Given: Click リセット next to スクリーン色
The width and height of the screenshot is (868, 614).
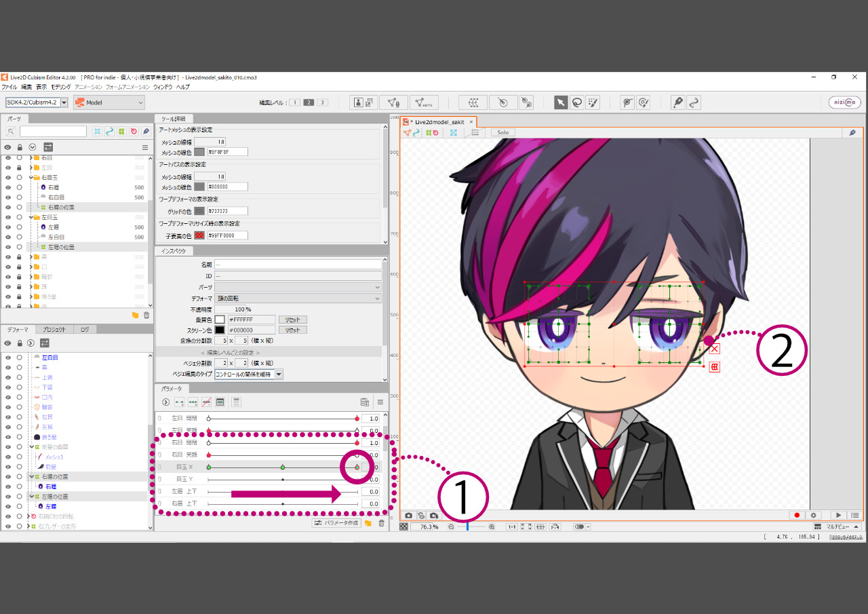Looking at the screenshot, I should tap(292, 330).
